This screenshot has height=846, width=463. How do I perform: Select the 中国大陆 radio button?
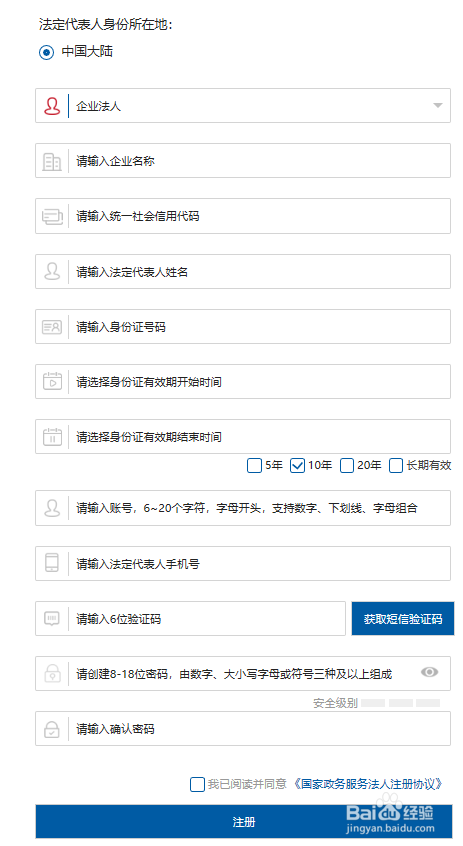(46, 52)
